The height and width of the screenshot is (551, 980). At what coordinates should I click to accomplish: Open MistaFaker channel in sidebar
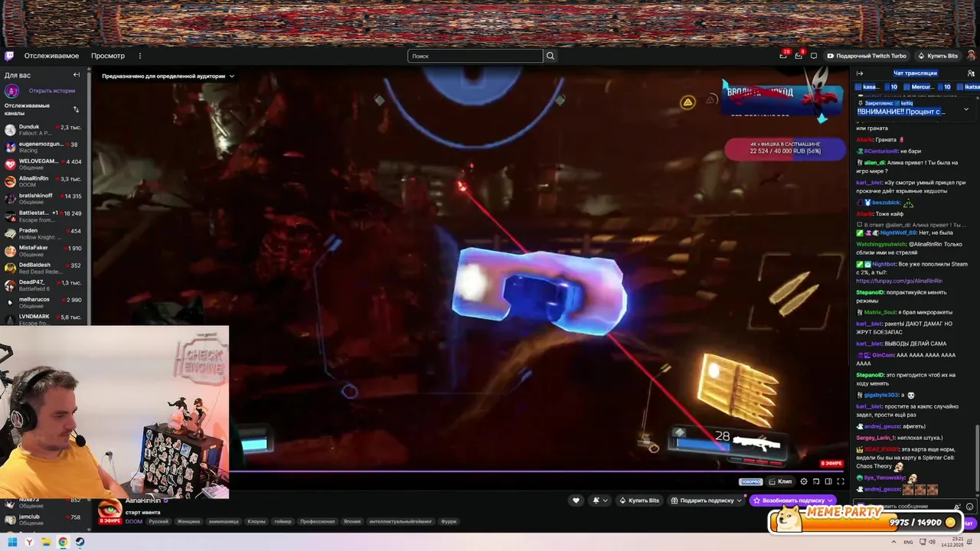(44, 251)
